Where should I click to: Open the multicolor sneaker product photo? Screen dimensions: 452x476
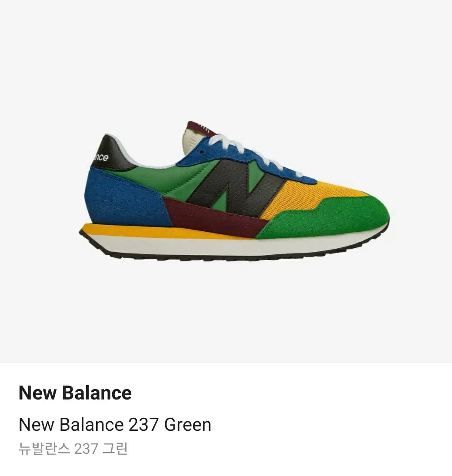tap(234, 191)
